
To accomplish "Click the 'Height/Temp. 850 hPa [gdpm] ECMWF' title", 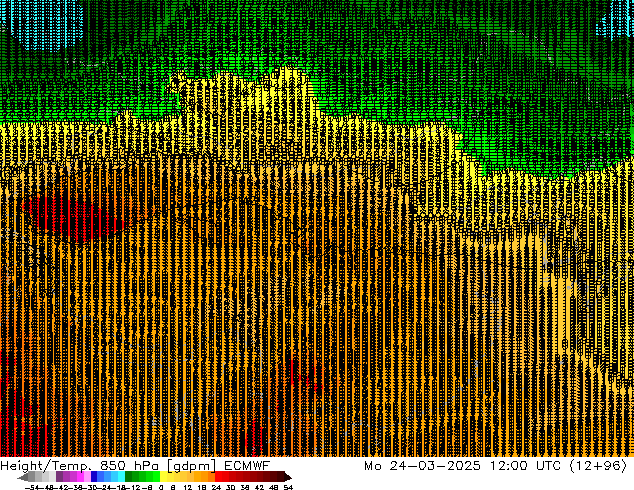I will 135,466.
